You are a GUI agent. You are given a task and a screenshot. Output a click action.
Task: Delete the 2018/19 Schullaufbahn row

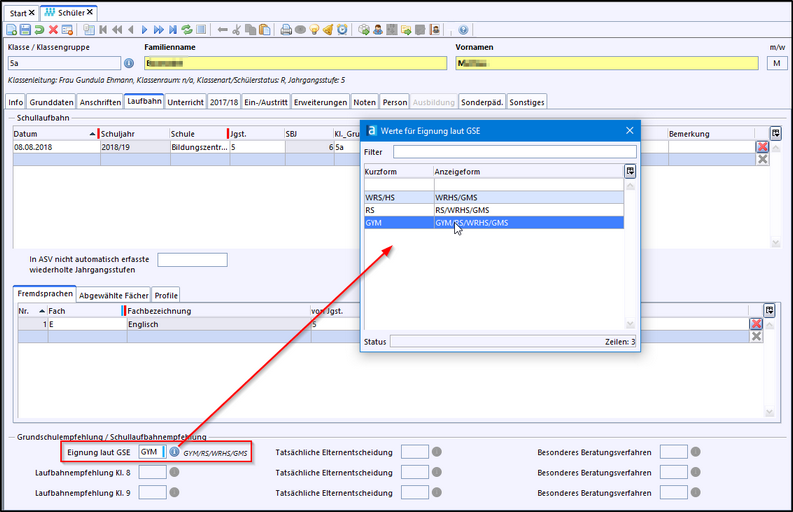762,147
